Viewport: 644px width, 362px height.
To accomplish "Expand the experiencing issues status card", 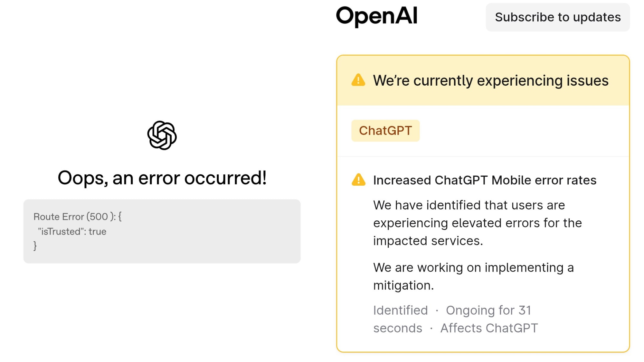I will click(483, 80).
